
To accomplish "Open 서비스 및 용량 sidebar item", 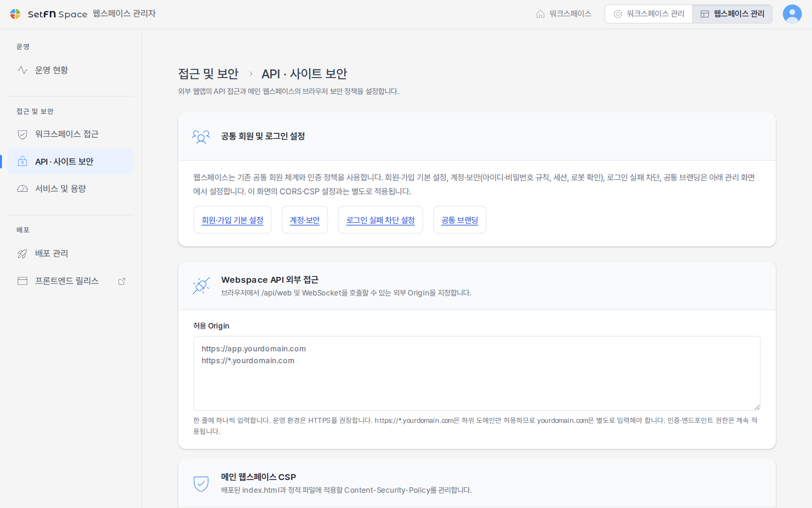I will 71,189.
